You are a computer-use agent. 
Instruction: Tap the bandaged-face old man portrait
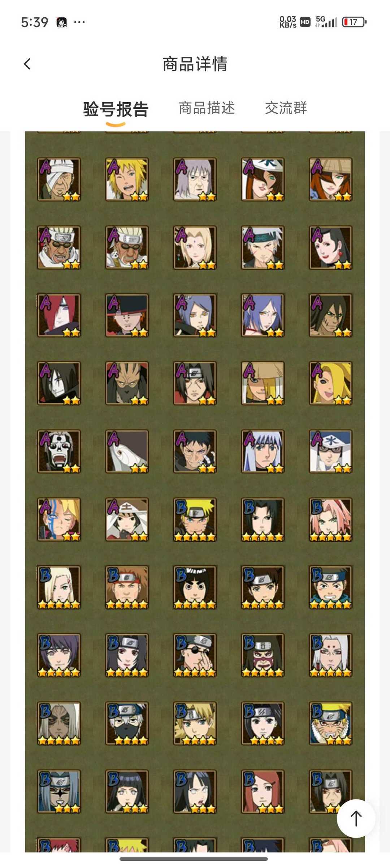pos(59,179)
